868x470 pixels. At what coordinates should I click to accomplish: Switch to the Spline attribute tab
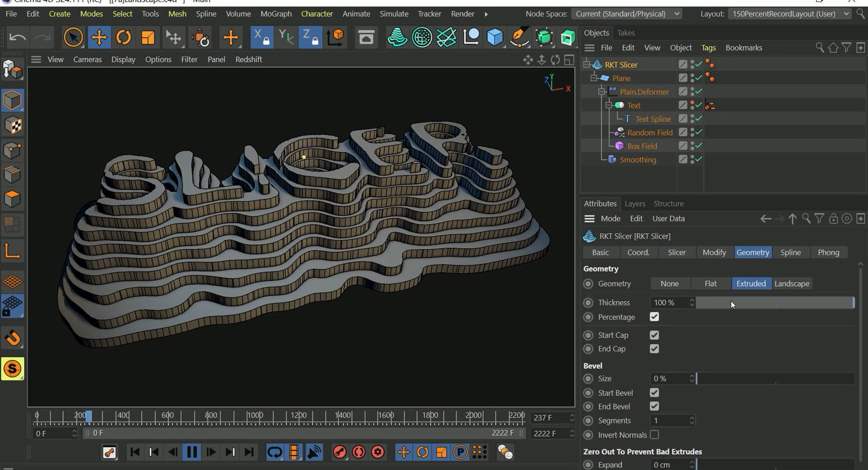click(x=790, y=252)
